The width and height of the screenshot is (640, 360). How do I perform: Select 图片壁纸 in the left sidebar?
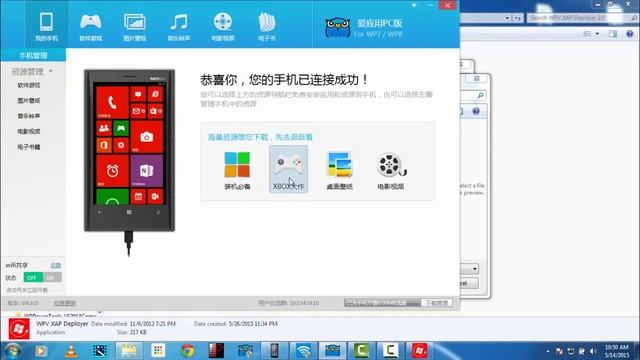pos(29,100)
